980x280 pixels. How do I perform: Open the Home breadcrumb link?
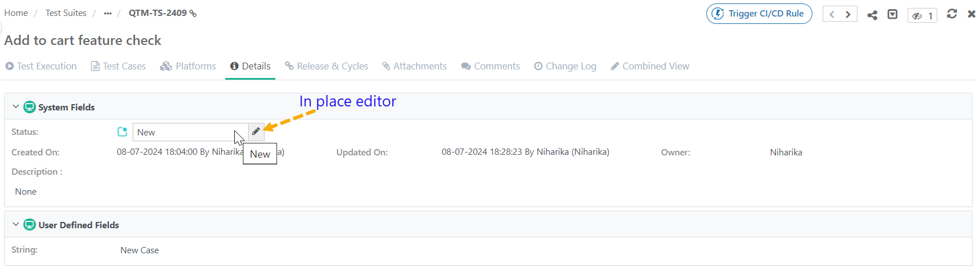tap(16, 13)
